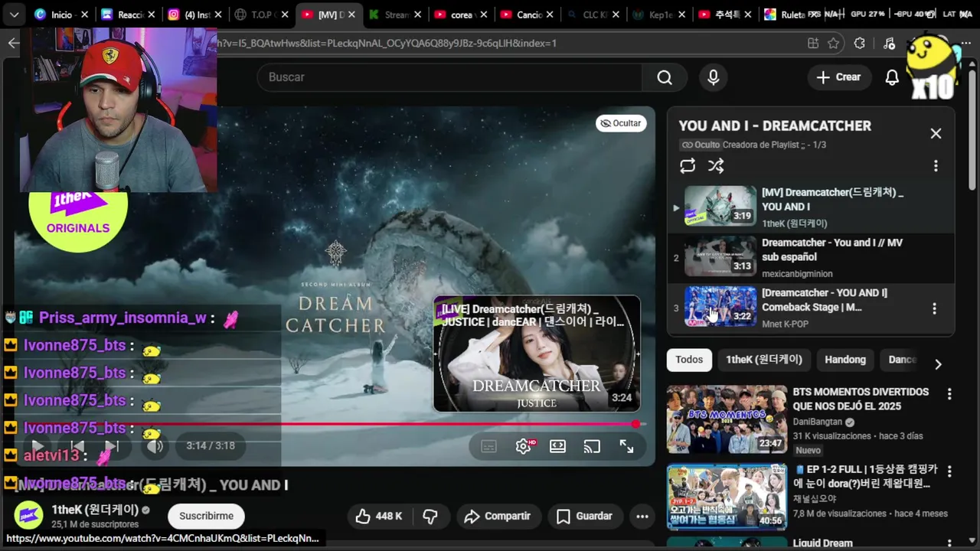Click DaniBangtan channel name
Viewport: 980px width, 551px height.
pyautogui.click(x=817, y=422)
